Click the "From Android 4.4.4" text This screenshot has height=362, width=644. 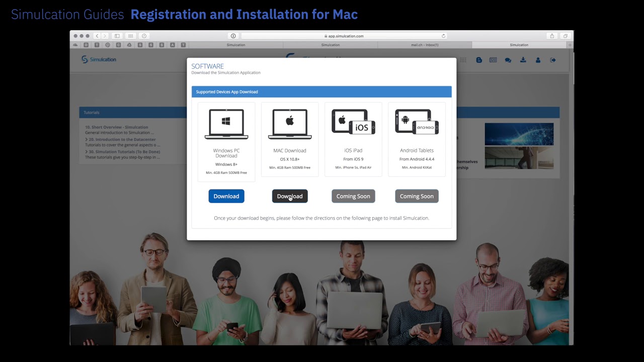click(x=417, y=159)
